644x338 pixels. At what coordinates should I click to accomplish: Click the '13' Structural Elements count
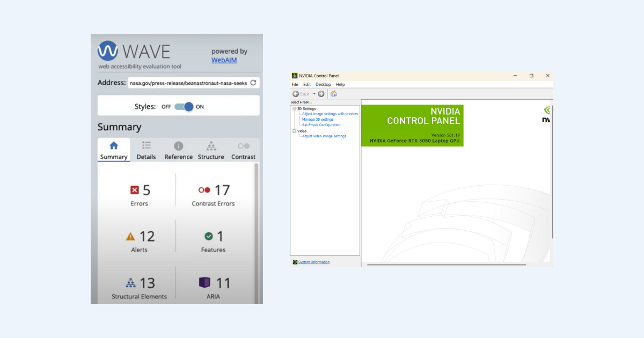148,283
